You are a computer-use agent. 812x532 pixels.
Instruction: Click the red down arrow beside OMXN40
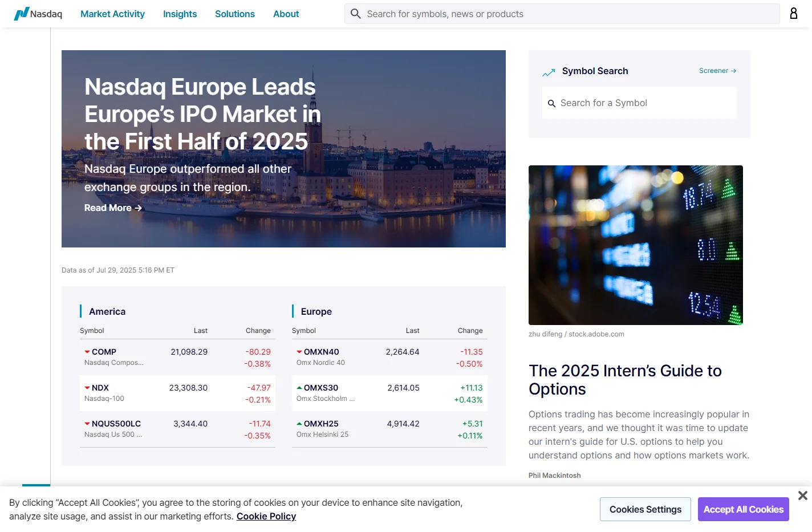[x=299, y=352]
